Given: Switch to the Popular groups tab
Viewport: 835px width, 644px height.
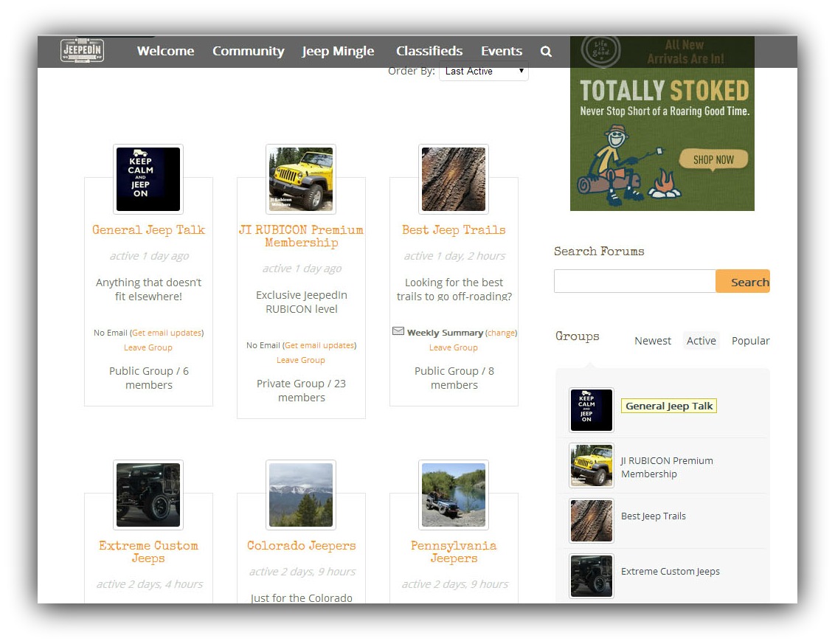Looking at the screenshot, I should pos(750,340).
